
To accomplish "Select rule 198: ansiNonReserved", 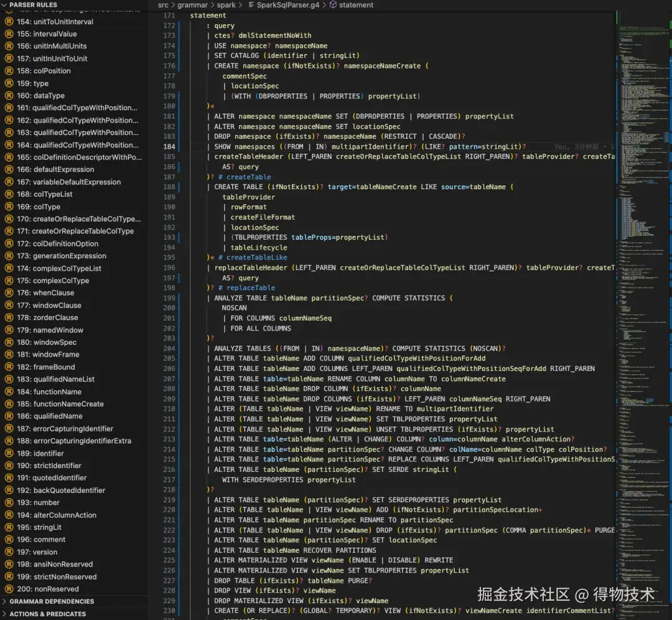I will click(55, 565).
